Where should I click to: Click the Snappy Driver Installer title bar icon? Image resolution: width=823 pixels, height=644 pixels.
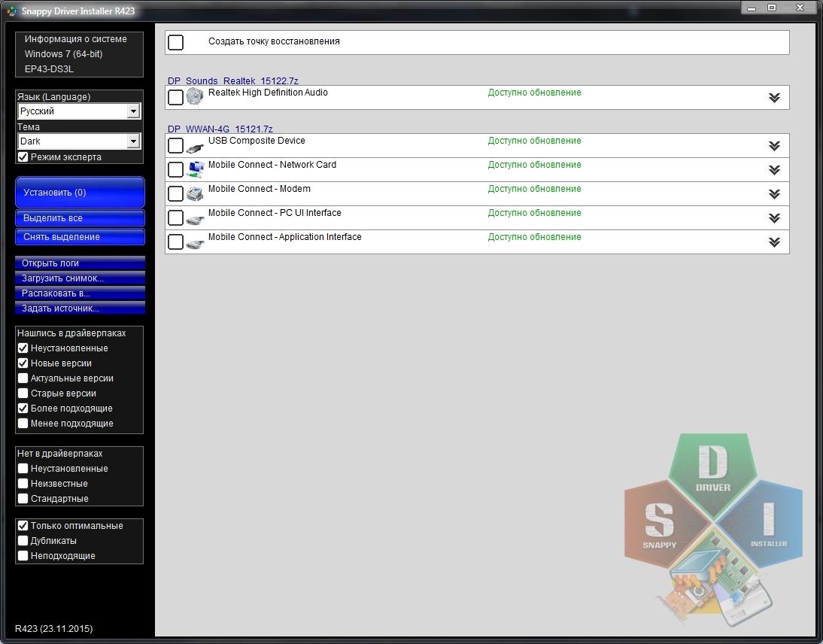tap(11, 11)
